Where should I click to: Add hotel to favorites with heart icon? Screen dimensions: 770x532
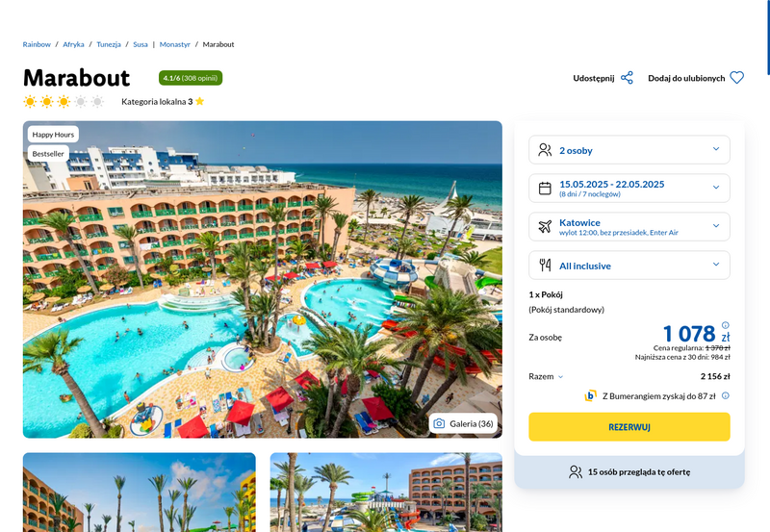click(736, 78)
